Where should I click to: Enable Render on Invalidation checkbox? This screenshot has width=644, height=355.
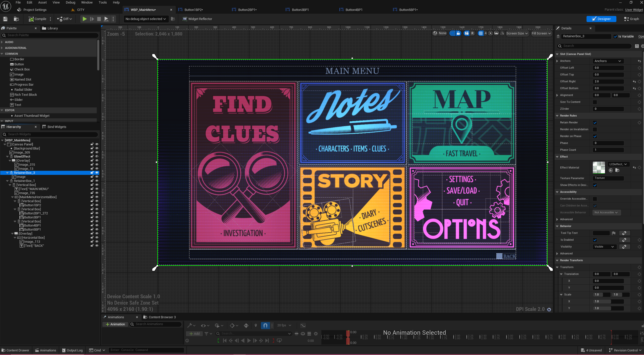point(595,129)
